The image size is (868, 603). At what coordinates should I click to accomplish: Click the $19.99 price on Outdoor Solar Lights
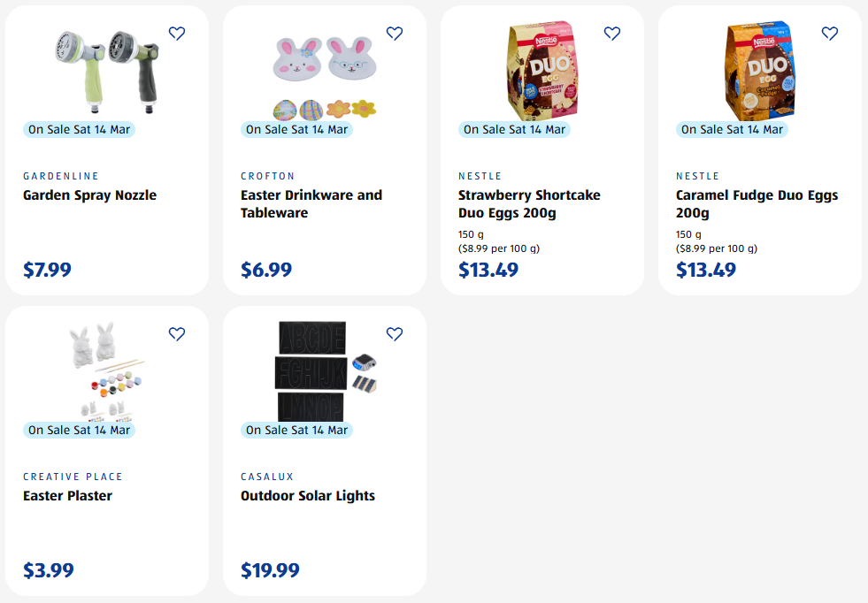[270, 570]
